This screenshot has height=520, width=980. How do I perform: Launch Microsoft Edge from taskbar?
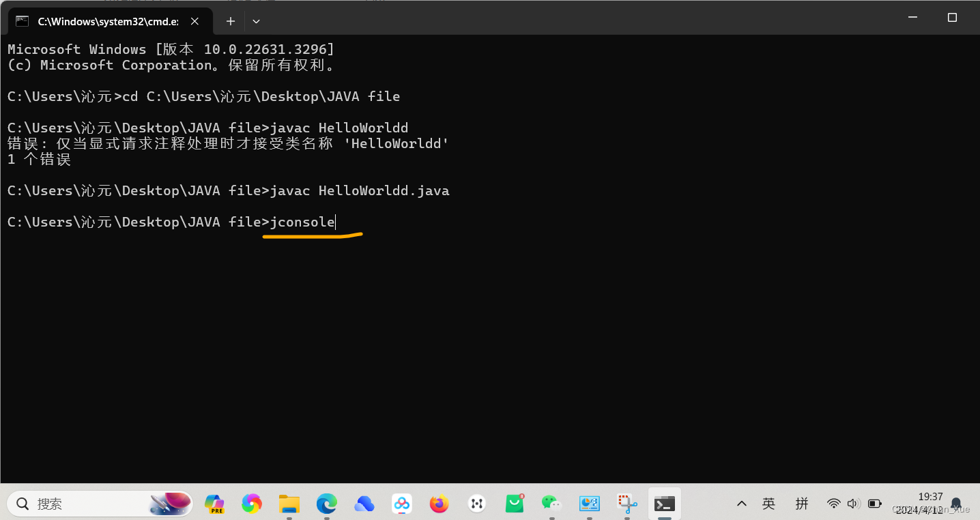(x=327, y=504)
